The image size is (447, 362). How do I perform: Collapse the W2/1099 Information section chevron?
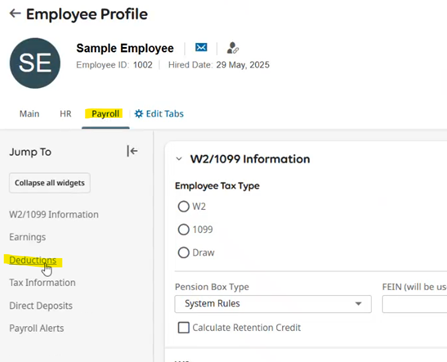coord(179,159)
